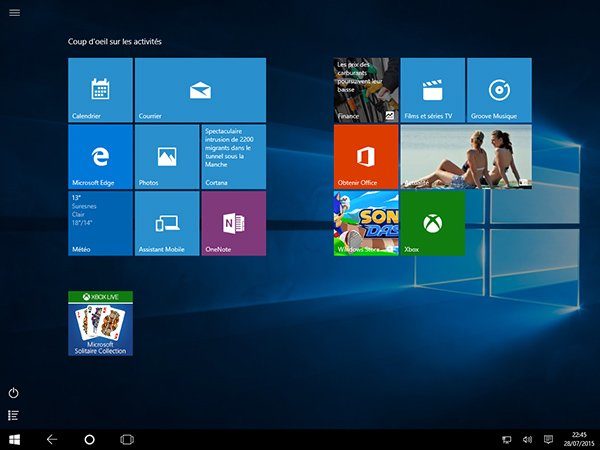The width and height of the screenshot is (600, 450).
Task: Launch Microsoft Edge tile
Action: 100,157
